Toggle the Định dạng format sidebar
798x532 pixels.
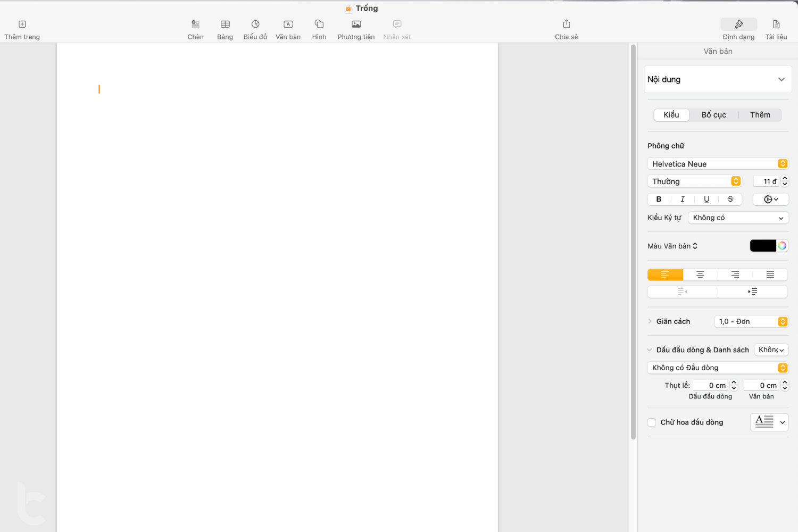pyautogui.click(x=738, y=24)
